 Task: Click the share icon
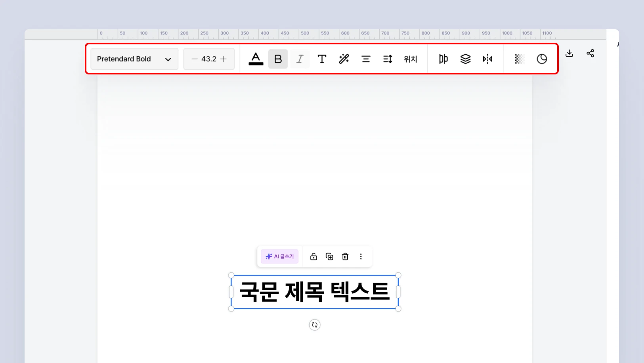pos(590,53)
